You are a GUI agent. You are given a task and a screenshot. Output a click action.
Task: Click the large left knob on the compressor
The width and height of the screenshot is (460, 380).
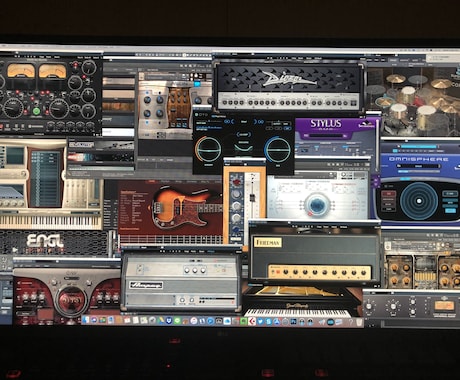(14, 109)
